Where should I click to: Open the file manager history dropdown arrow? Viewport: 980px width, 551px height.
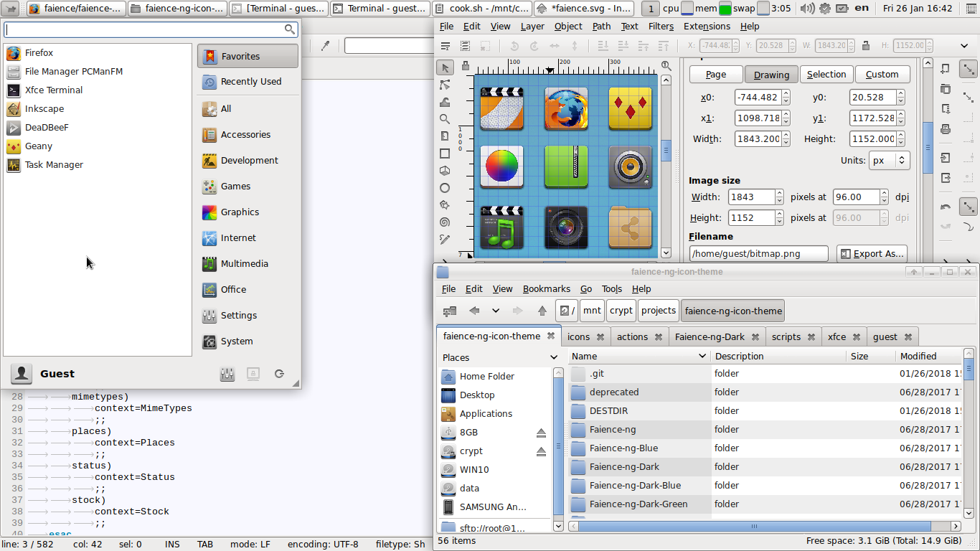[x=496, y=311]
